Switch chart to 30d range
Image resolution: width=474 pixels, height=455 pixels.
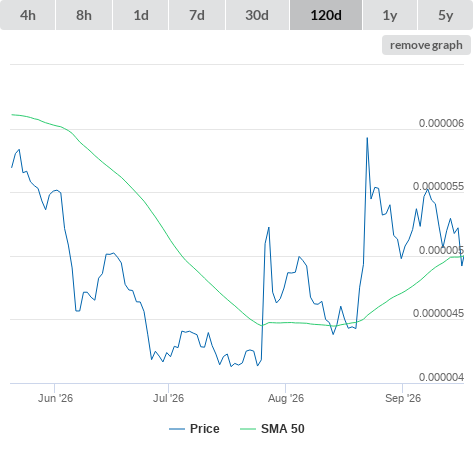[x=257, y=15]
